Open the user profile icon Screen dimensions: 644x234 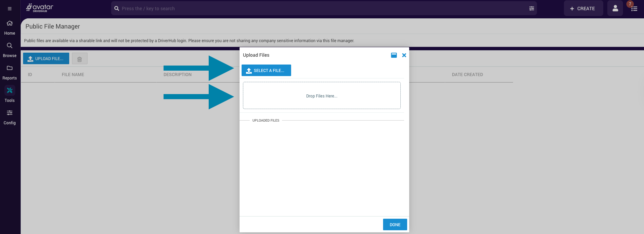coord(615,8)
